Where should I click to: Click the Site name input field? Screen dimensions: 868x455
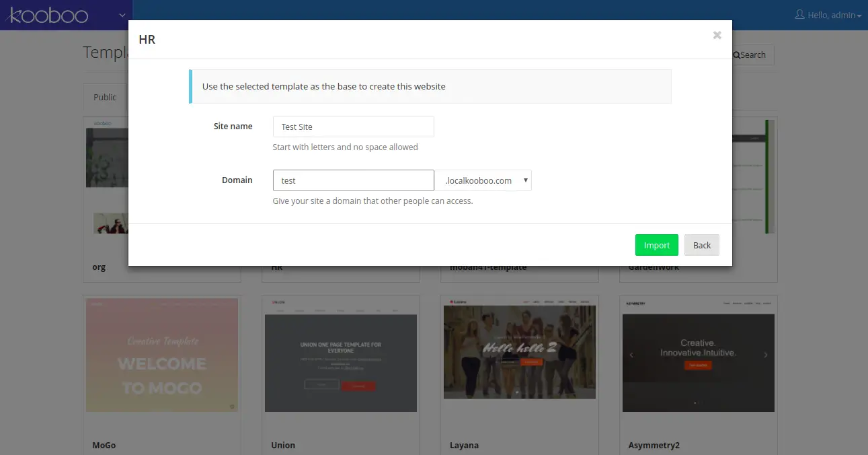pyautogui.click(x=354, y=127)
